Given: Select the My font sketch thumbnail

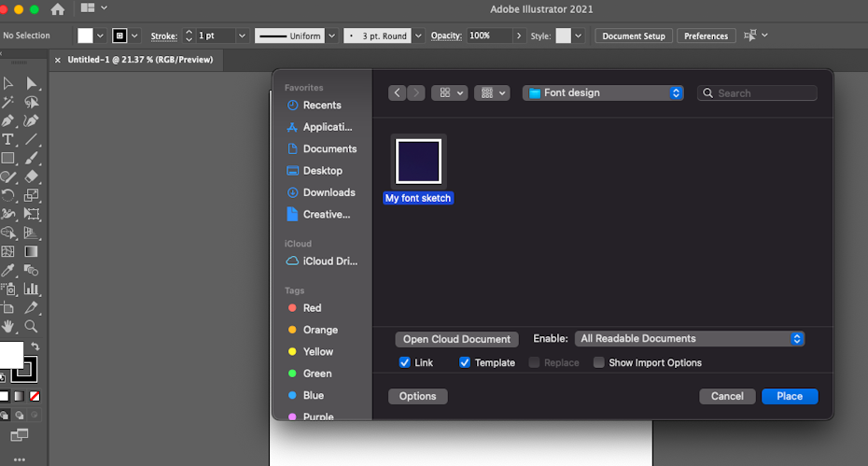Looking at the screenshot, I should click(x=418, y=161).
